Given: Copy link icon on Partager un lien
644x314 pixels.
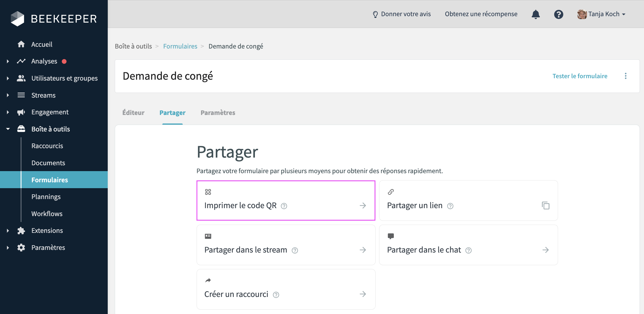Looking at the screenshot, I should [x=545, y=206].
